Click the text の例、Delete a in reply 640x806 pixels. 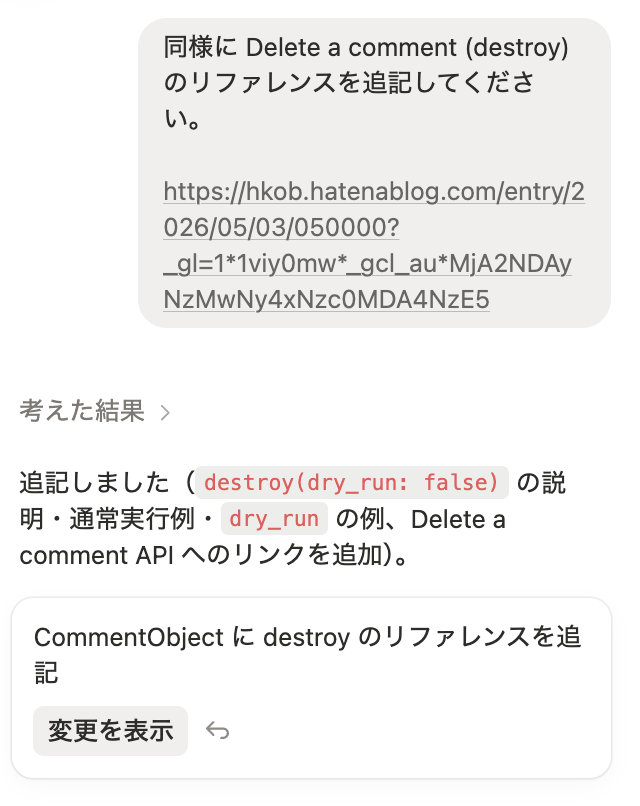click(420, 519)
